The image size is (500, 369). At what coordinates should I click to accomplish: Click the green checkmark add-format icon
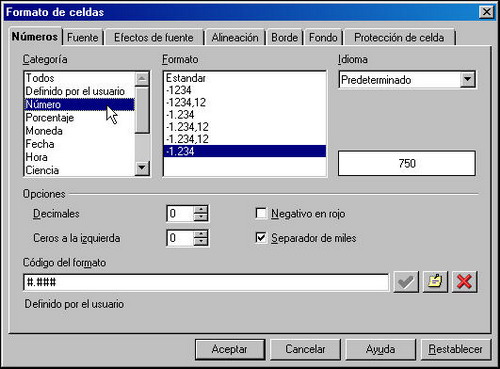coord(406,282)
